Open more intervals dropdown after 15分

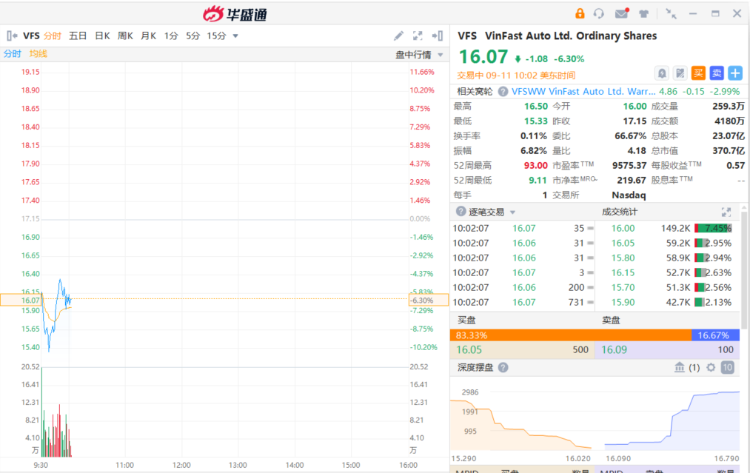[235, 36]
